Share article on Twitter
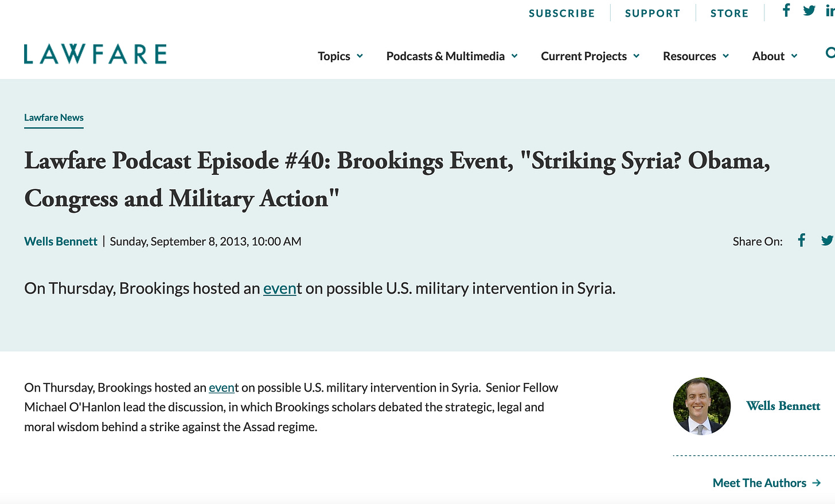 (826, 240)
